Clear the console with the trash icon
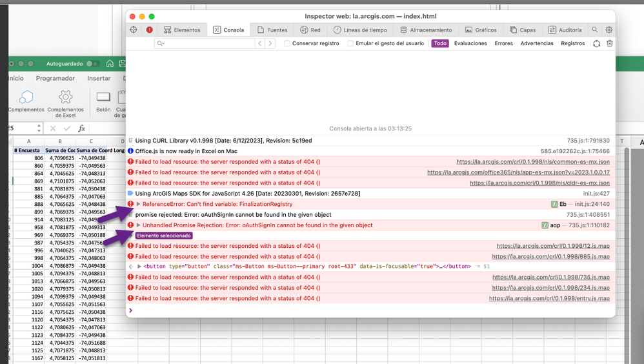644x364 pixels. 609,44
